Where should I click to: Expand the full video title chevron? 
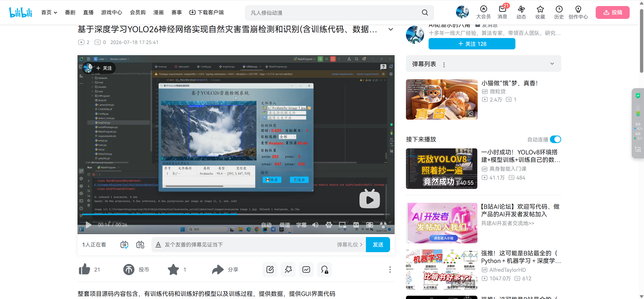point(391,29)
